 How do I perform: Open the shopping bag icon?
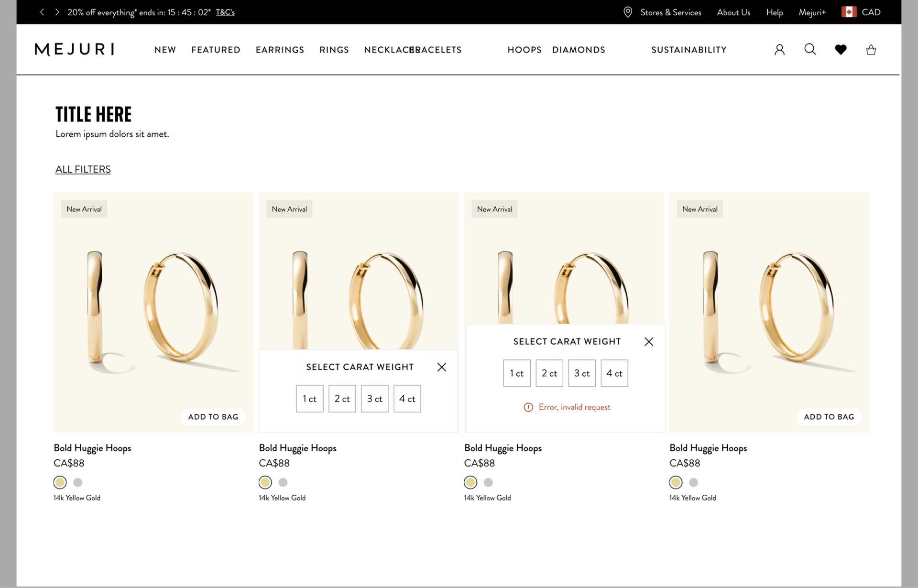click(871, 50)
